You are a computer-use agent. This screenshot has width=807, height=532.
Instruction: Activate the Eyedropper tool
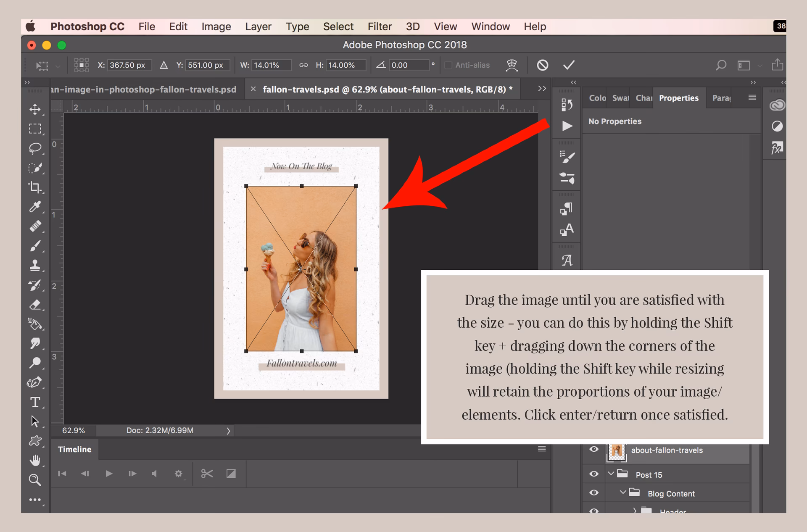35,206
